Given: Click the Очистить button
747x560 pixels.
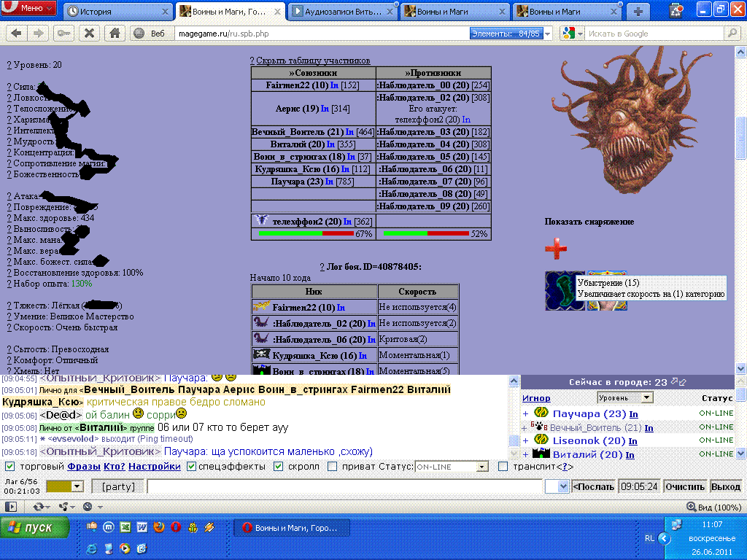Looking at the screenshot, I should [x=684, y=486].
